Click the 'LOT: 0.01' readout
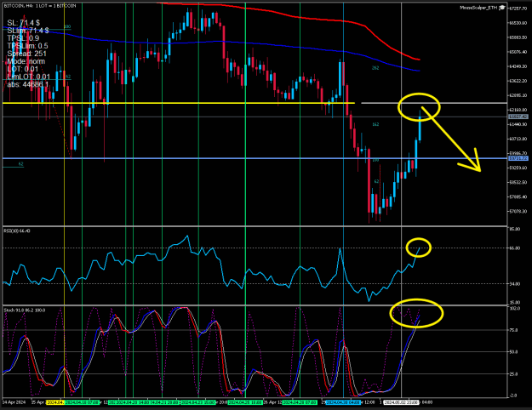Image resolution: width=532 pixels, height=410 pixels. [x=23, y=69]
